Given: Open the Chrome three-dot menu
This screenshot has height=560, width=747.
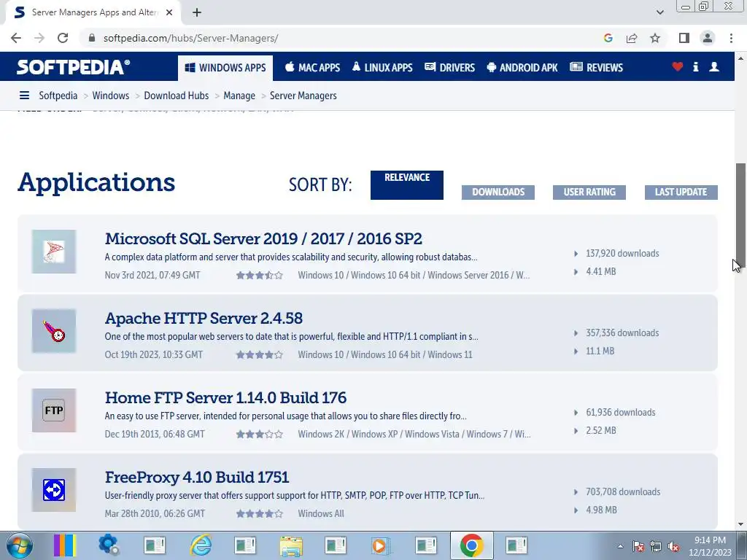Looking at the screenshot, I should (x=731, y=38).
